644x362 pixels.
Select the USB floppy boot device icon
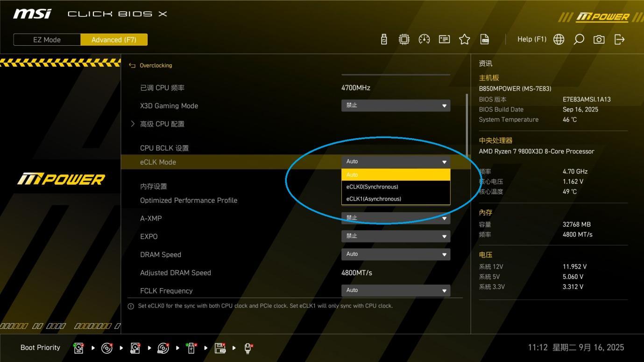(220, 348)
